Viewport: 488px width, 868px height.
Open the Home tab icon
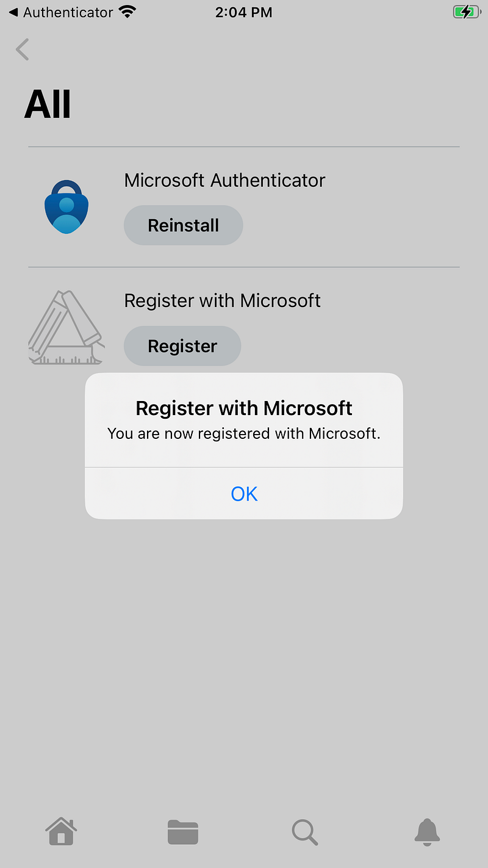click(x=61, y=832)
